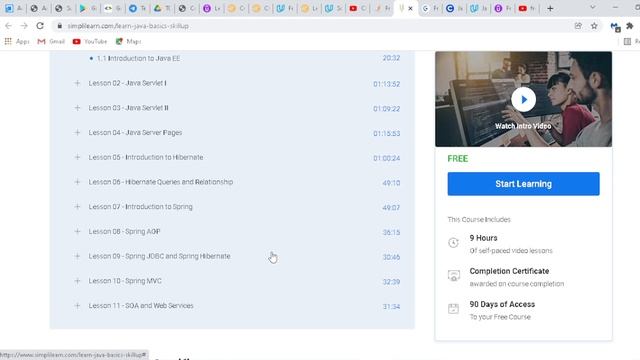Play the intro video
Image resolution: width=640 pixels, height=360 pixels.
click(523, 99)
